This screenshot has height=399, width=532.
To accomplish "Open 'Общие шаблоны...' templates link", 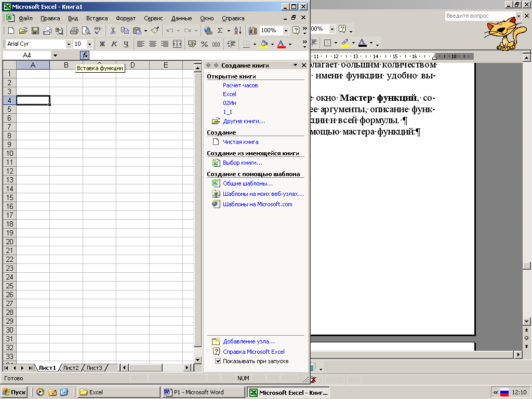I will [x=248, y=183].
